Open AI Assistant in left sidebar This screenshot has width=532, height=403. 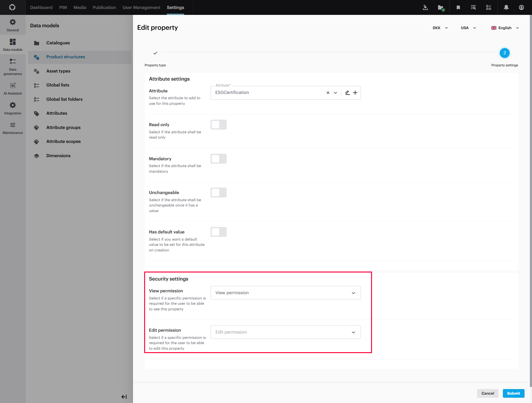coord(13,88)
